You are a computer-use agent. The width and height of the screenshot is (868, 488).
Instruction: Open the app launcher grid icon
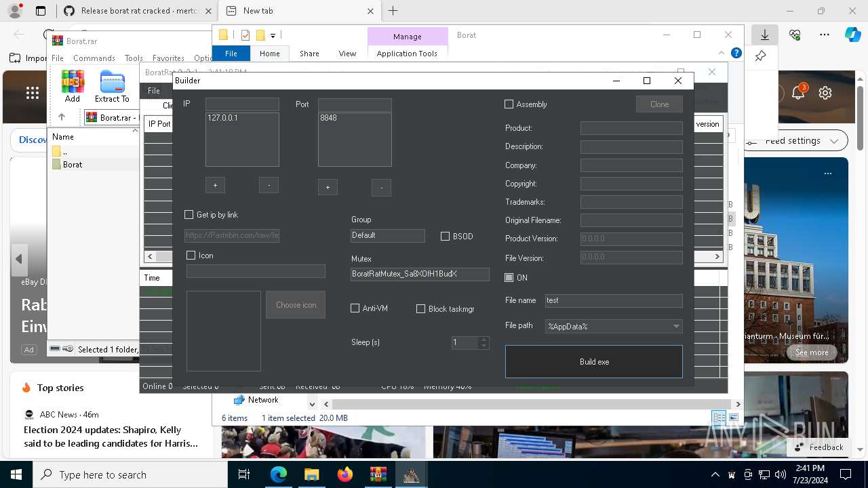pos(32,94)
